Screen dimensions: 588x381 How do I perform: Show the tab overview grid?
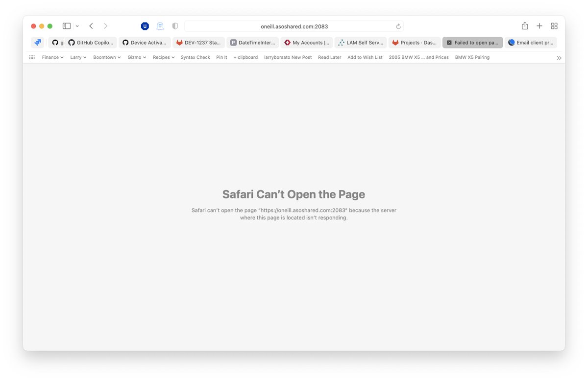tap(554, 26)
